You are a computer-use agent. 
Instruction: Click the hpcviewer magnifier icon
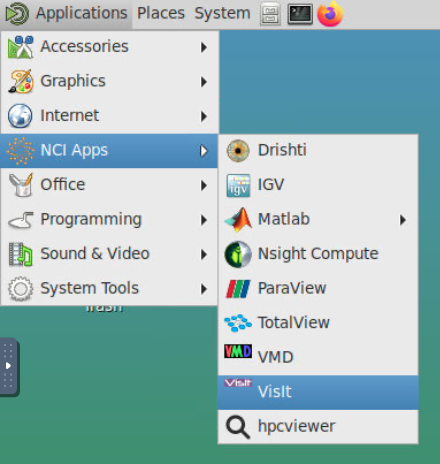(x=238, y=427)
